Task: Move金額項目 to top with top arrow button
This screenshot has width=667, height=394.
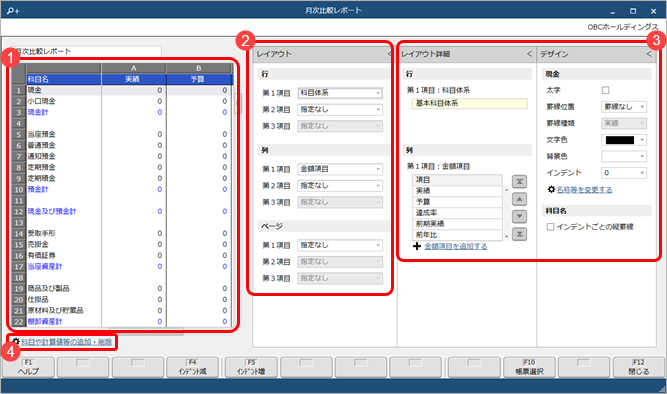Action: 519,182
